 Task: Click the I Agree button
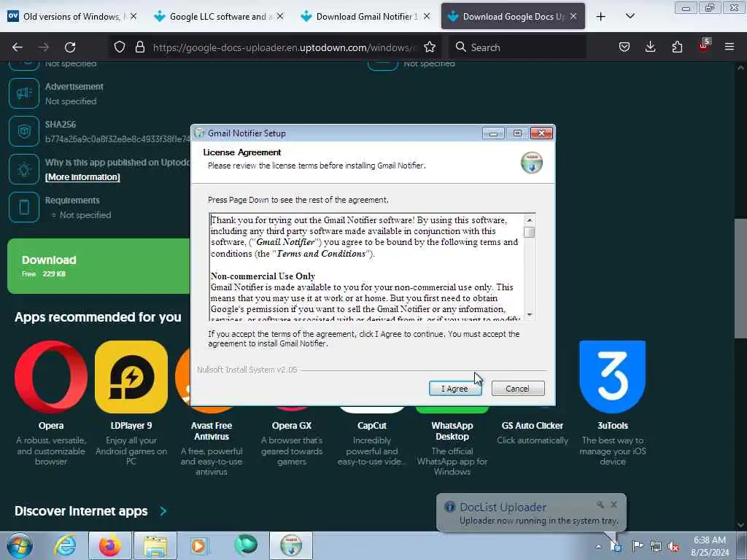point(455,389)
